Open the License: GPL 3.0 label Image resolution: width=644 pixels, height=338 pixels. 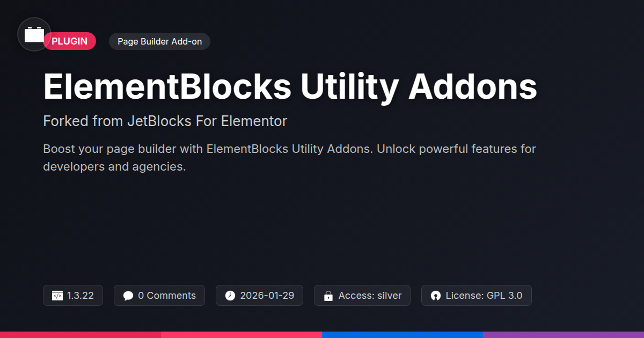484,296
